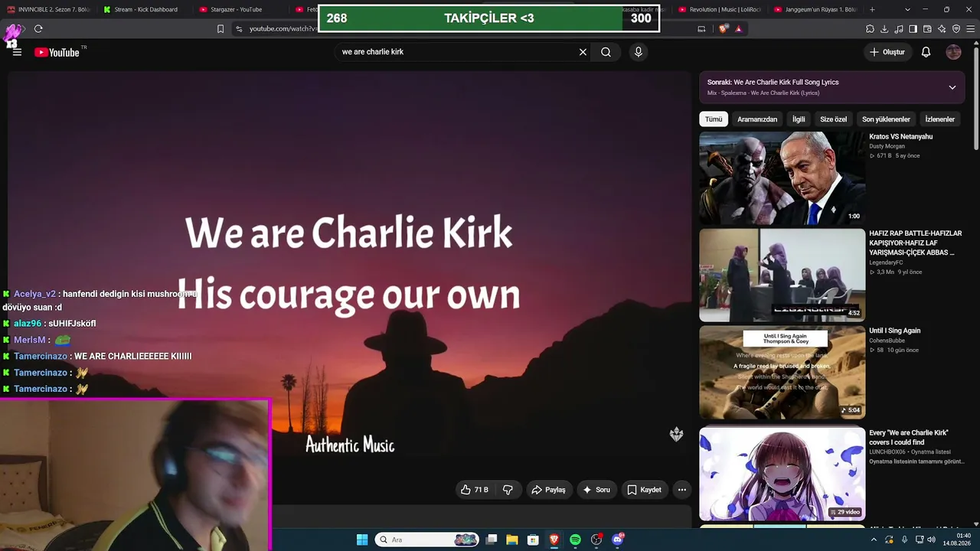
Task: Switch to the Revolution Music LoliRock tab
Action: click(x=720, y=9)
